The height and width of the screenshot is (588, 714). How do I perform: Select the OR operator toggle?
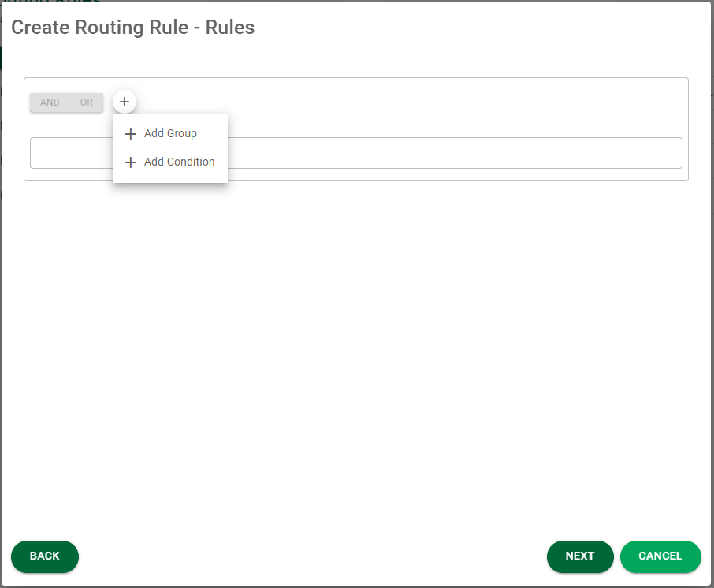click(87, 102)
